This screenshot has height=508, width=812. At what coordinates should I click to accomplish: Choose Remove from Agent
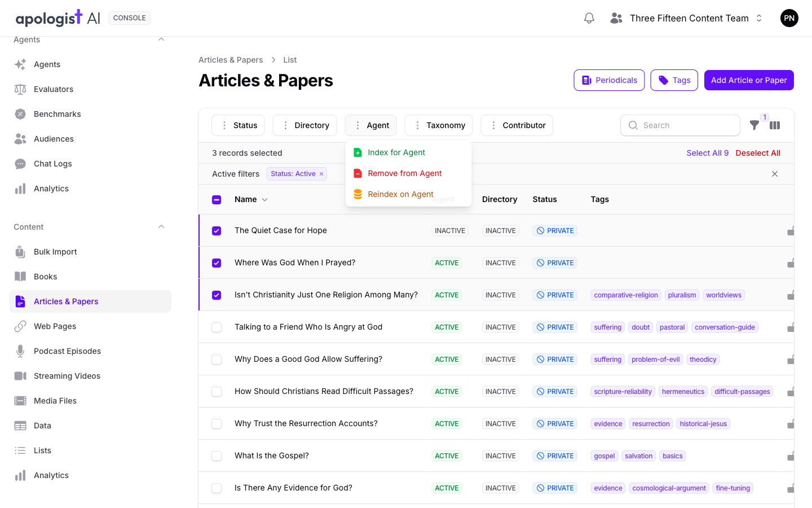pyautogui.click(x=408, y=173)
